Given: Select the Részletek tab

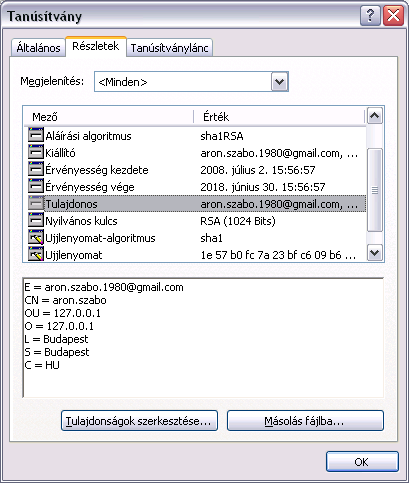Looking at the screenshot, I should (96, 46).
